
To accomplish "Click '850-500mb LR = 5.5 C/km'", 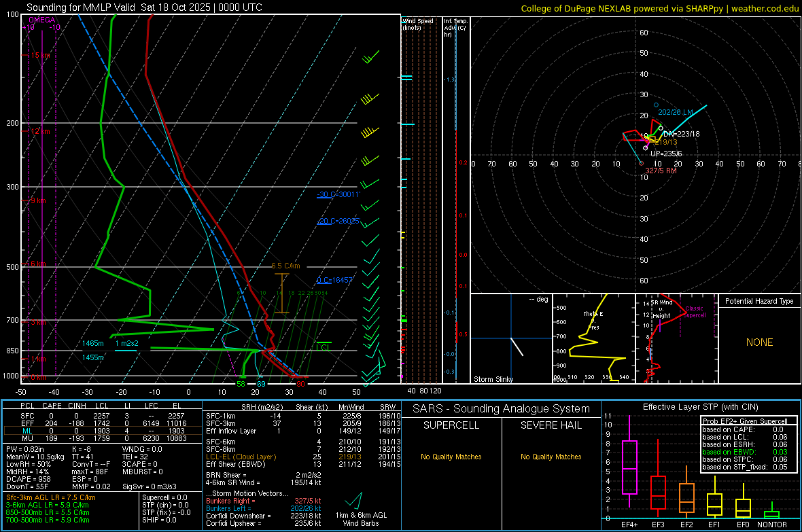I will pyautogui.click(x=48, y=512).
